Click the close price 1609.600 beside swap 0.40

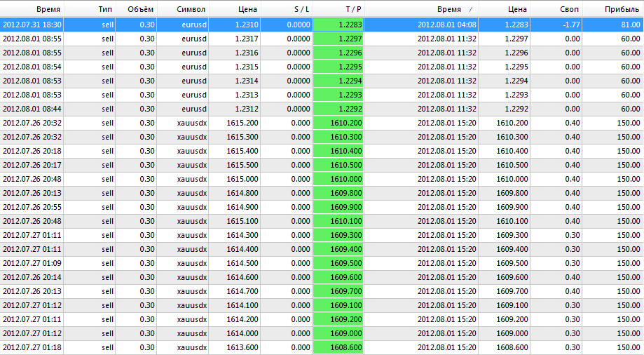512,277
